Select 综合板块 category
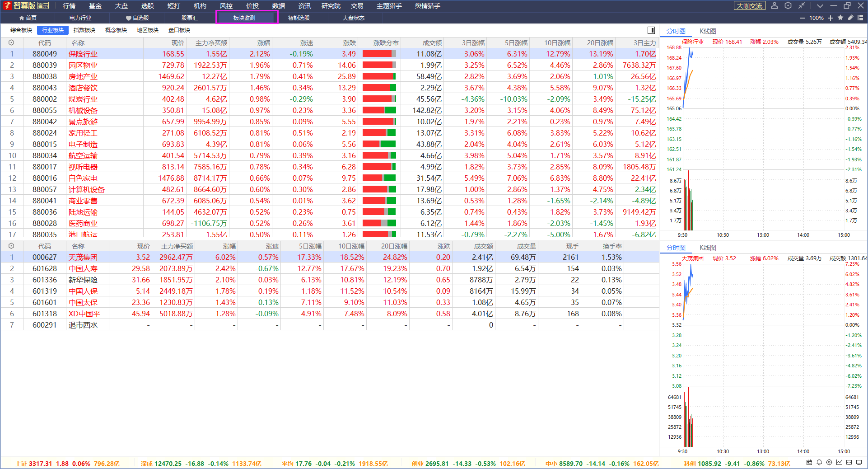 21,30
